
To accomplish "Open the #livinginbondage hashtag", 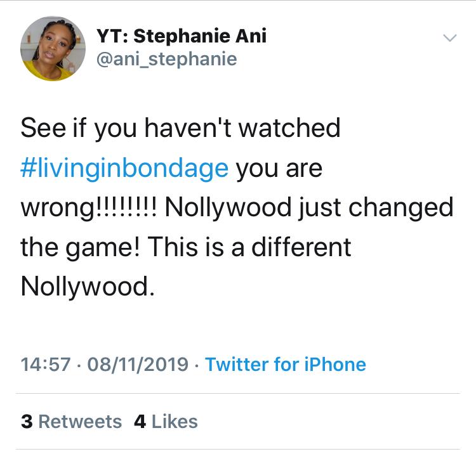I will (124, 168).
